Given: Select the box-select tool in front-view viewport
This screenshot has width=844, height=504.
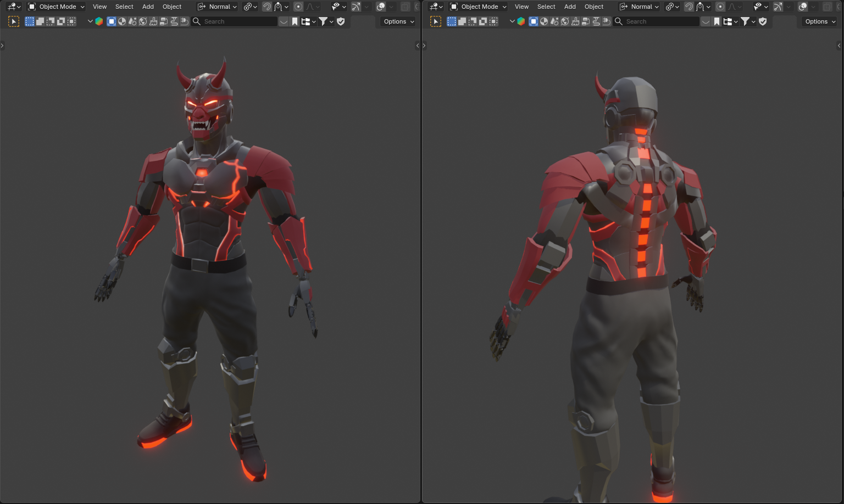Looking at the screenshot, I should [x=14, y=21].
